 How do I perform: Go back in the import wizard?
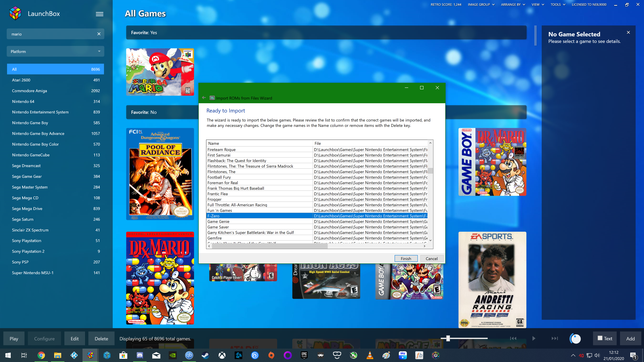(204, 98)
